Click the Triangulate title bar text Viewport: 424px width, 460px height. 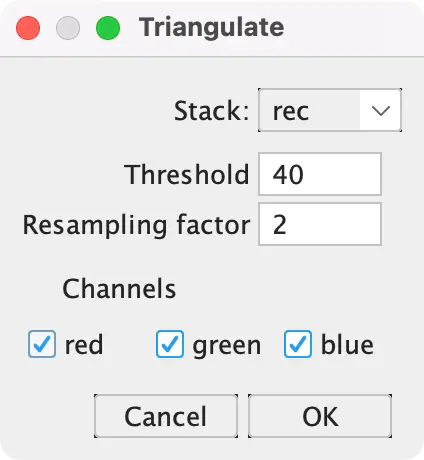(211, 27)
